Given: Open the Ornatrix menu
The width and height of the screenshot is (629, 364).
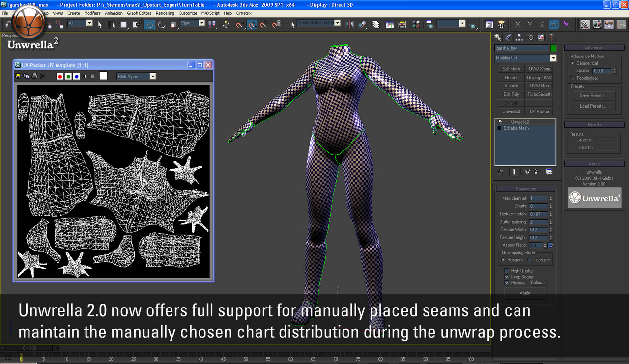Looking at the screenshot, I should click(243, 13).
